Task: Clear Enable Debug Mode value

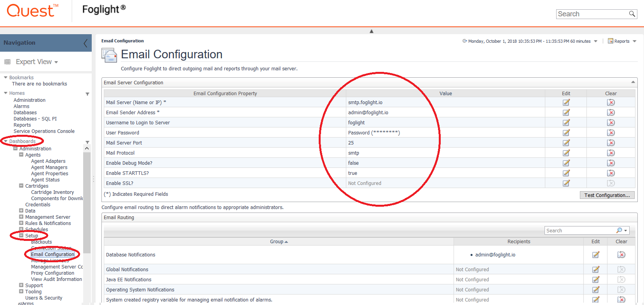Action: pyautogui.click(x=611, y=163)
